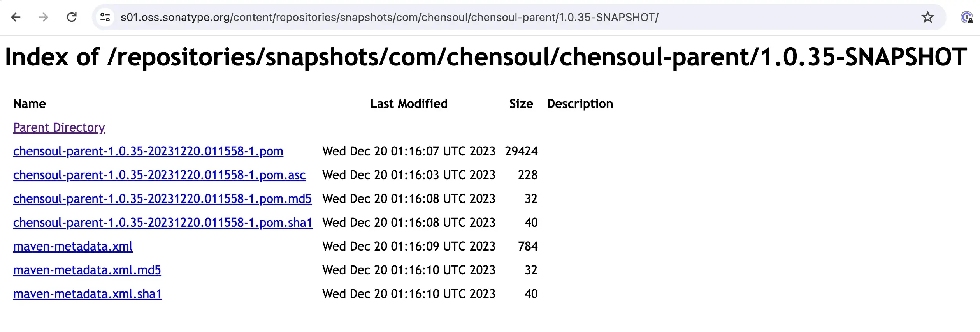Click the Index of page heading
Viewport: 980px width, 332px height.
click(x=486, y=57)
